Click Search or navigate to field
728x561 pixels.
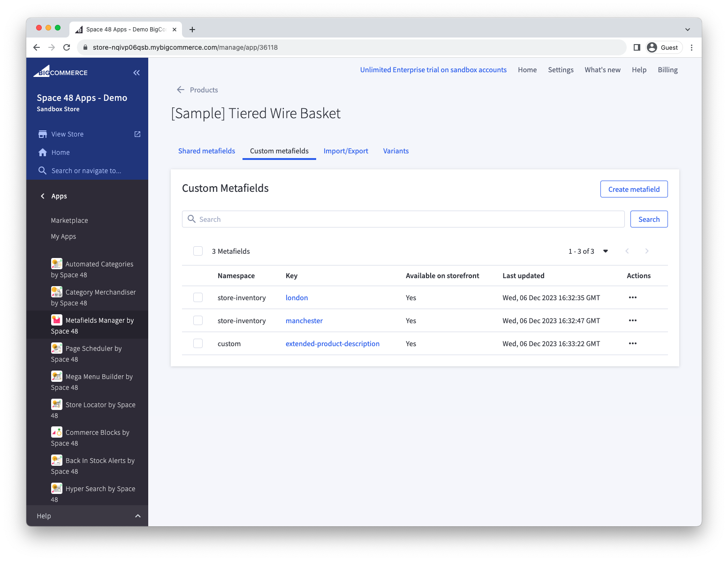(x=86, y=171)
